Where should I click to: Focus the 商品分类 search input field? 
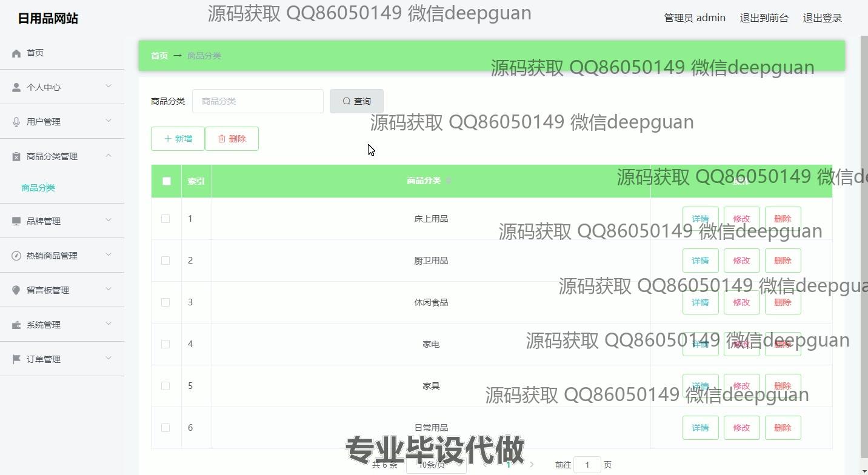(258, 101)
